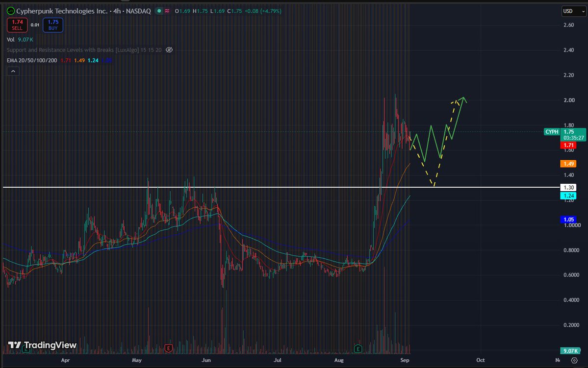The height and width of the screenshot is (368, 588).
Task: Click the 2.00 price axis label
Action: click(x=569, y=100)
